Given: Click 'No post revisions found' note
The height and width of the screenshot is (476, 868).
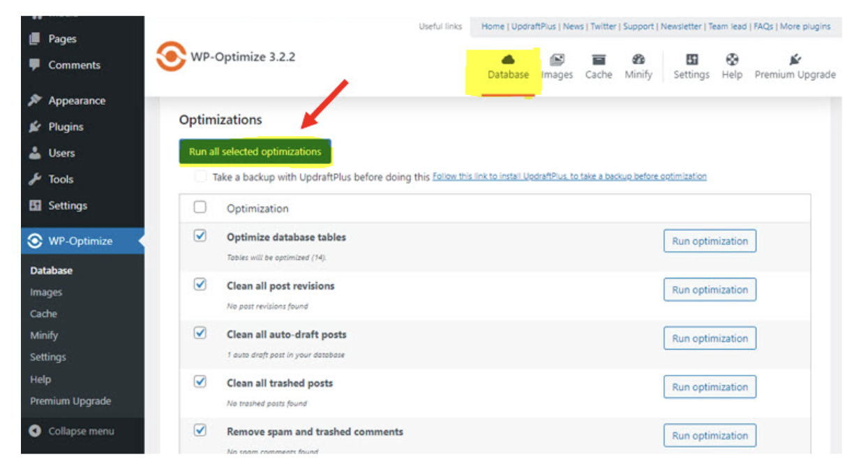Looking at the screenshot, I should tap(267, 306).
